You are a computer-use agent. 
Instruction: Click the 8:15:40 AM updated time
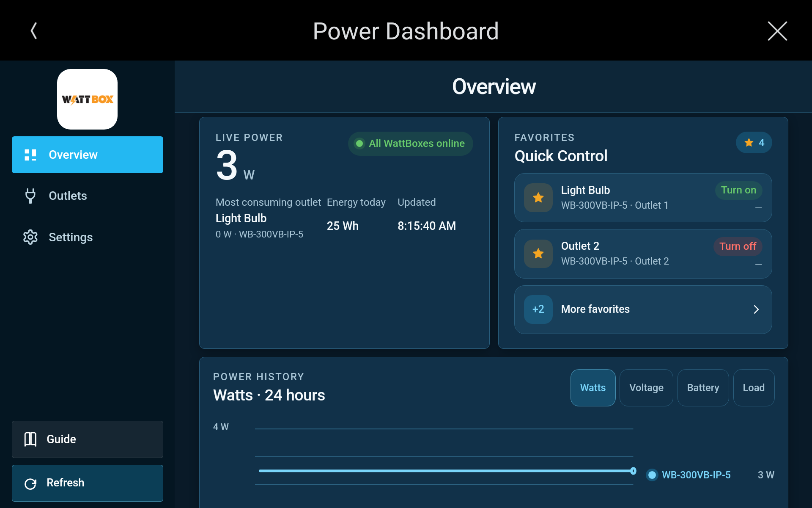(427, 226)
